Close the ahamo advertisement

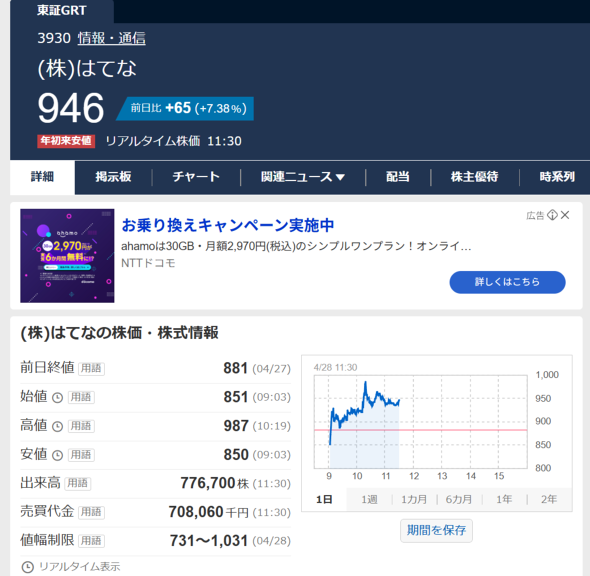coord(565,215)
